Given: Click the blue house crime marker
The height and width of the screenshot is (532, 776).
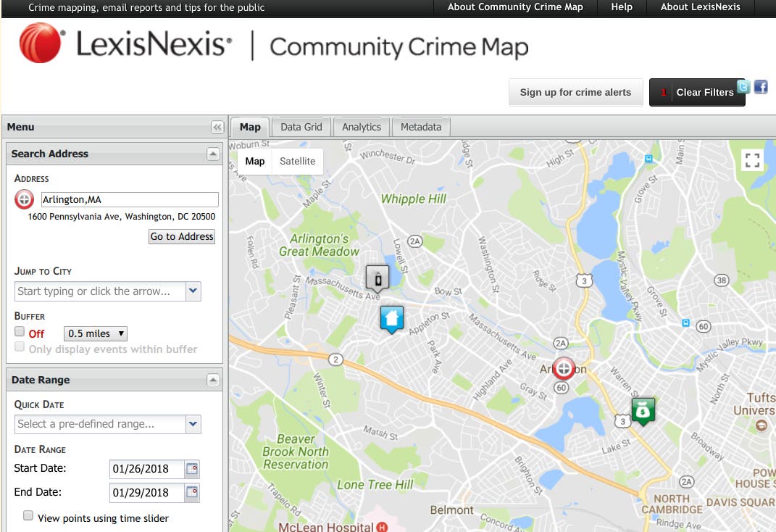Looking at the screenshot, I should (x=391, y=318).
